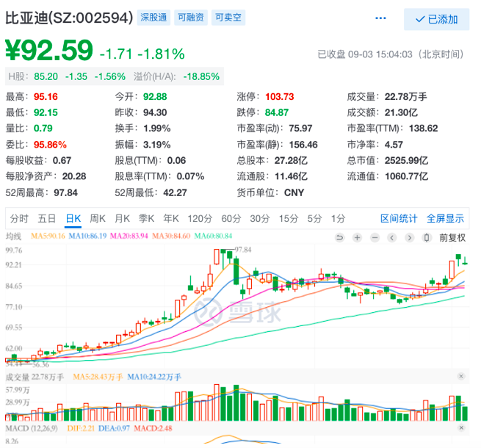Click the MA20:83.94 moving average label
This screenshot has width=481, height=448.
(x=129, y=236)
